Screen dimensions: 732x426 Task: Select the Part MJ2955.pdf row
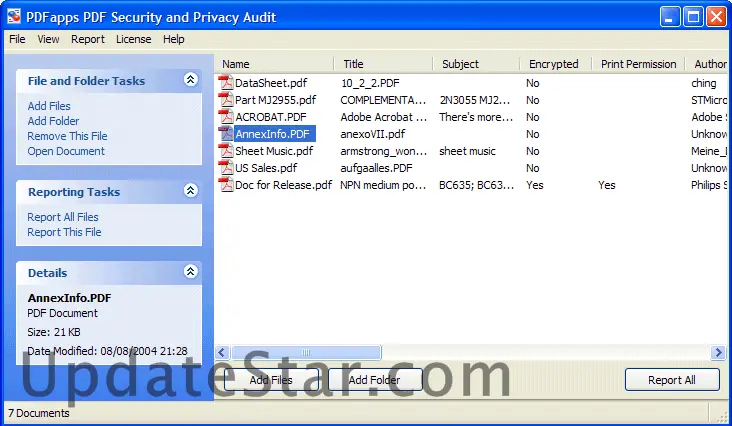click(472, 100)
